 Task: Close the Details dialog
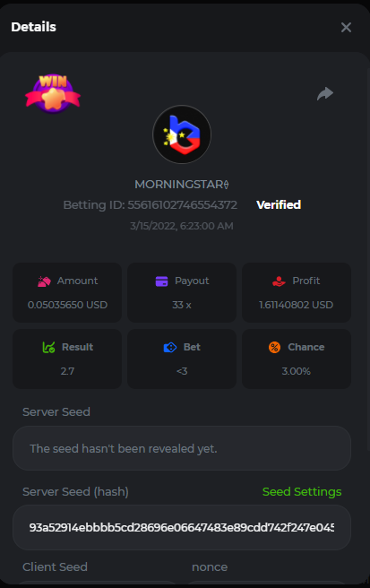pos(346,28)
